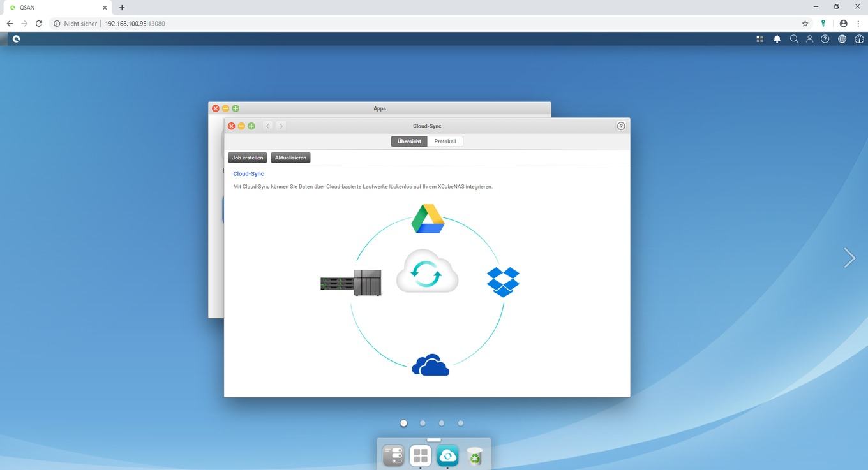
Task: Close the Apps window behind
Action: click(x=216, y=108)
